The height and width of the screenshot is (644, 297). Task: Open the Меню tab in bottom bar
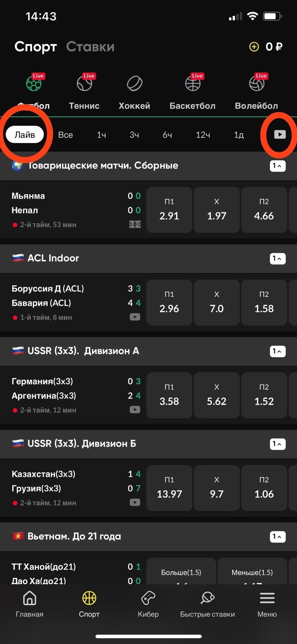[x=267, y=604]
